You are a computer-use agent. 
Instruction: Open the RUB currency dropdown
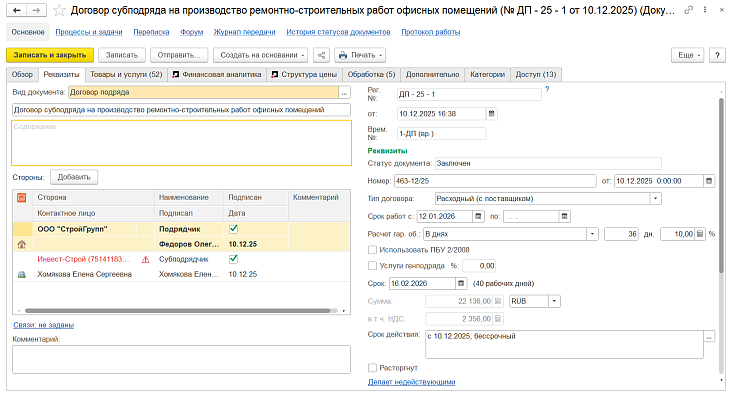[554, 301]
